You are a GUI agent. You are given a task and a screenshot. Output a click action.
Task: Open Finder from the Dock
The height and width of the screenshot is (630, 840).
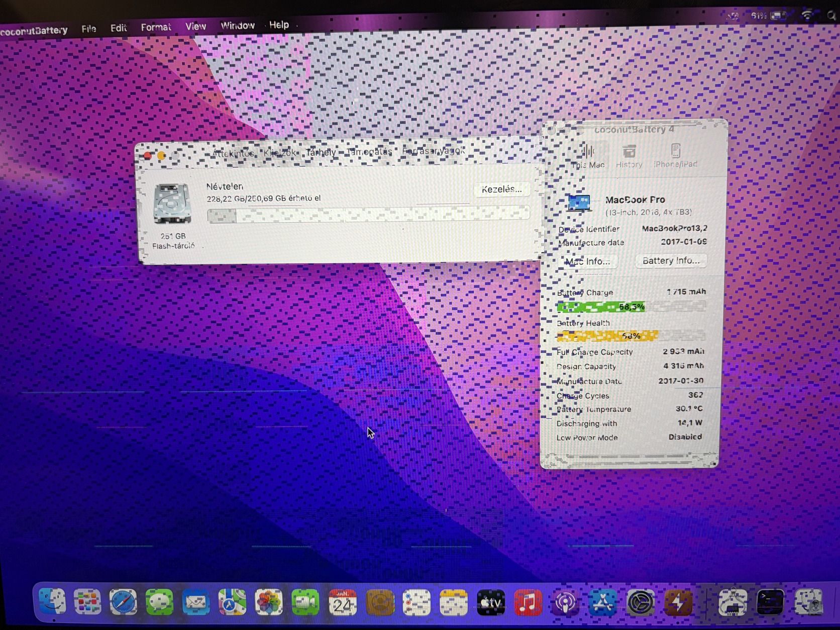click(52, 601)
